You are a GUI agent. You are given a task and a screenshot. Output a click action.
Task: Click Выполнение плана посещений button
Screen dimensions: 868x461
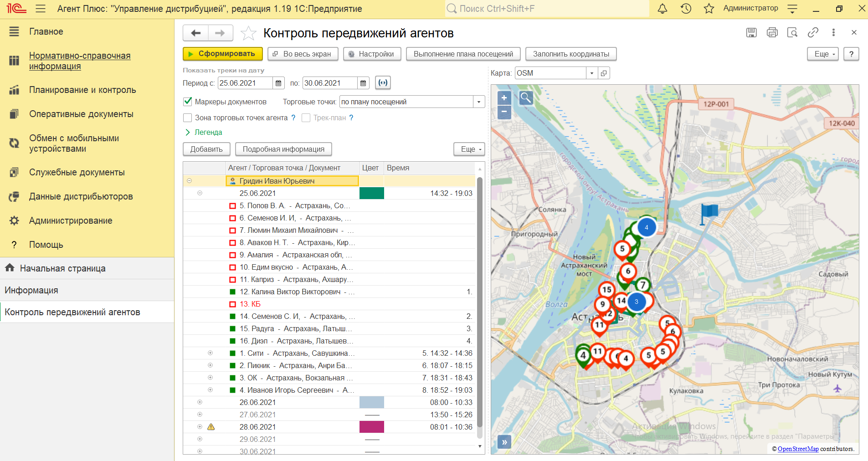(463, 54)
